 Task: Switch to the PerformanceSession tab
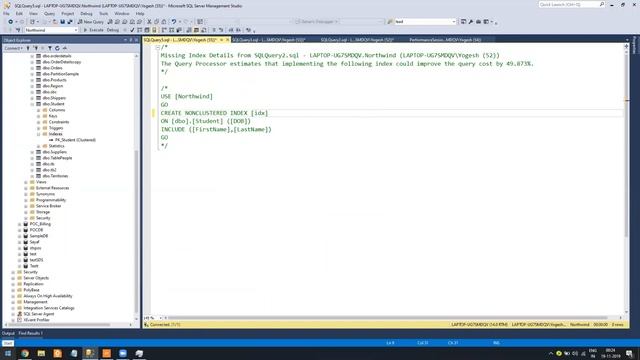[x=446, y=40]
